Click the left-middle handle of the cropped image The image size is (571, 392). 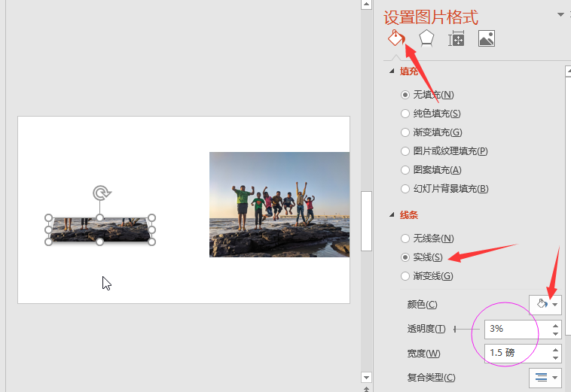(x=48, y=229)
